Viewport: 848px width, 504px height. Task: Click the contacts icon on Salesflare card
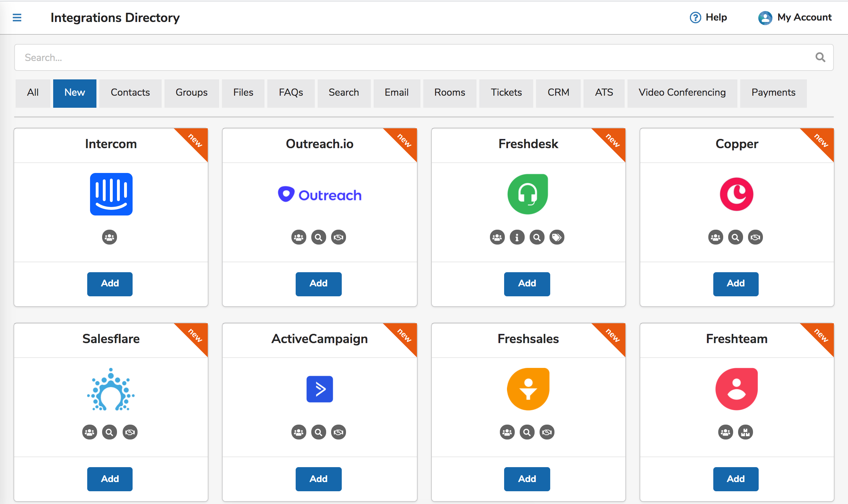[x=90, y=432]
